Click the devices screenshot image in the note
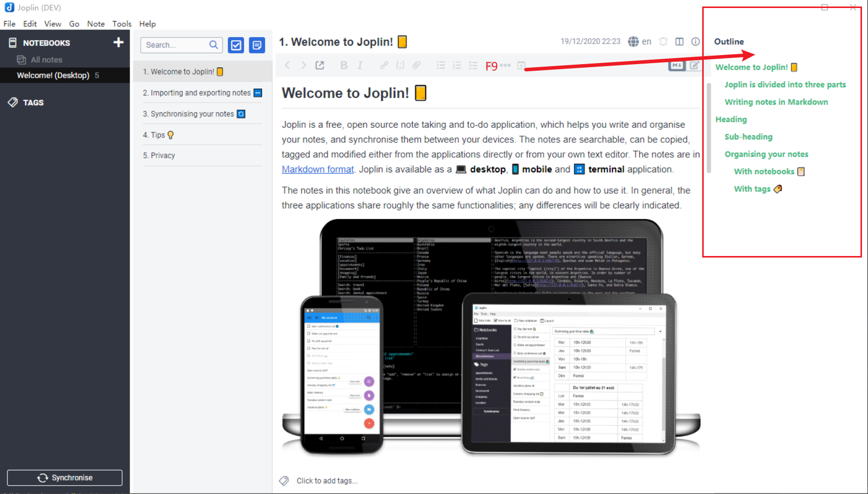 pos(491,337)
